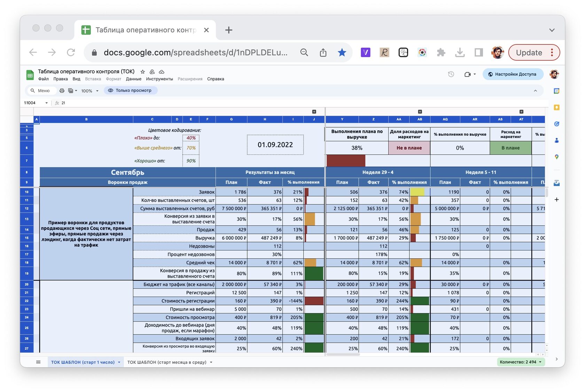Click the Настройки Доступа button
The image size is (585, 392).
point(513,74)
